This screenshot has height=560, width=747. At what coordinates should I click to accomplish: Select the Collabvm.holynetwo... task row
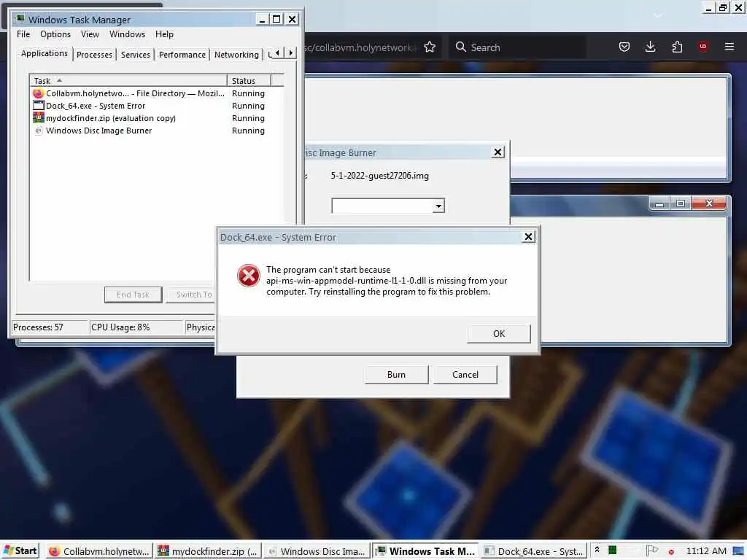point(157,93)
